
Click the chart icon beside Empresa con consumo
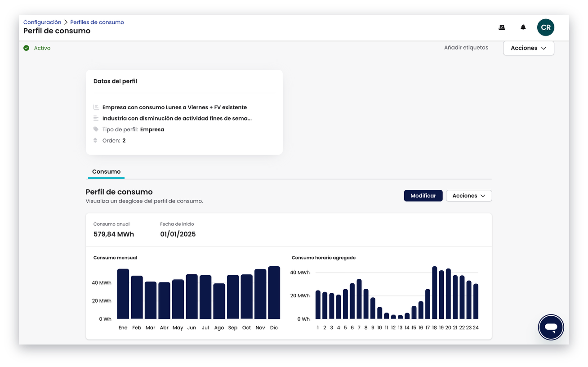pos(96,107)
